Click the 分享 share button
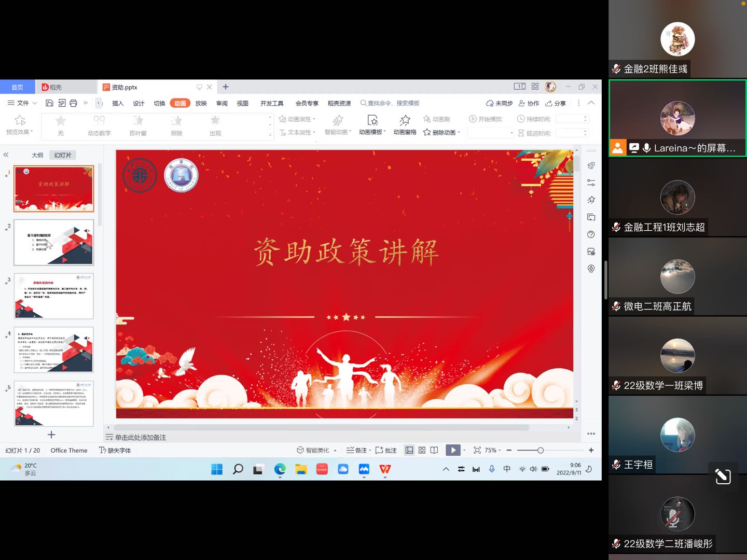The height and width of the screenshot is (560, 747). [x=556, y=103]
